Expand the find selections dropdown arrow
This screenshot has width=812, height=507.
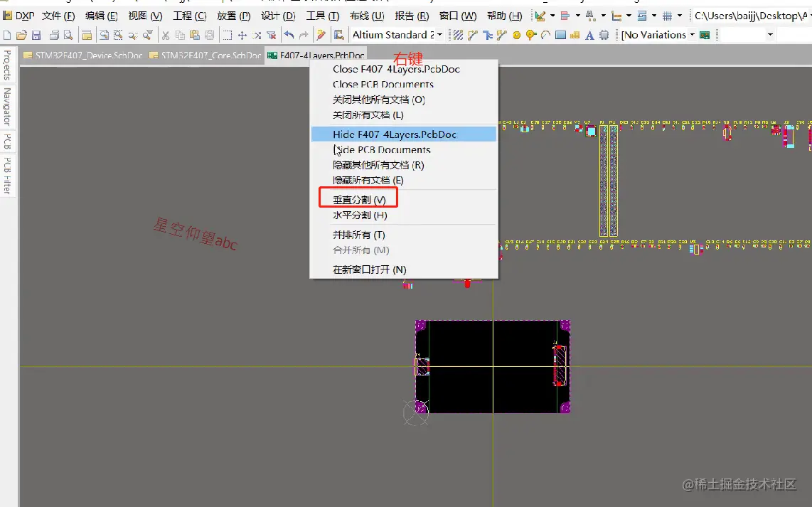coord(603,16)
